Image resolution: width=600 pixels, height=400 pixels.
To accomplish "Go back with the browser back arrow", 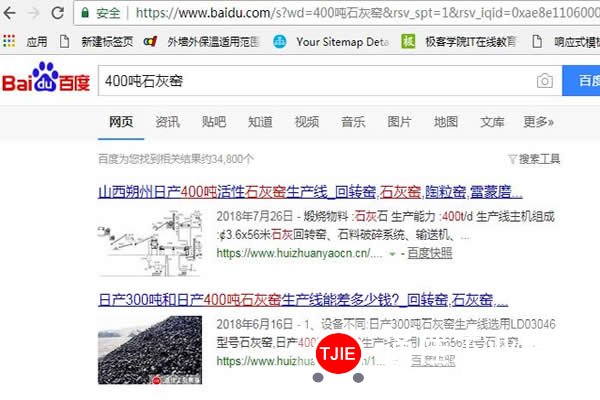I will click(x=9, y=13).
